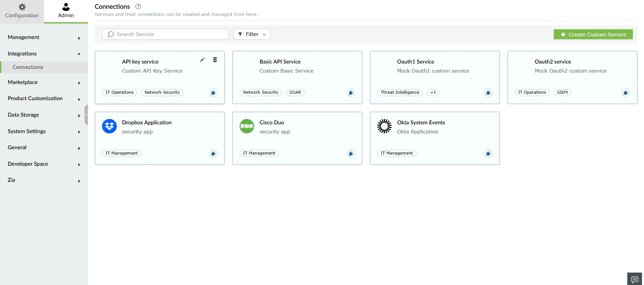The height and width of the screenshot is (285, 644).
Task: Click the Okta sunburst logo icon
Action: [x=385, y=126]
